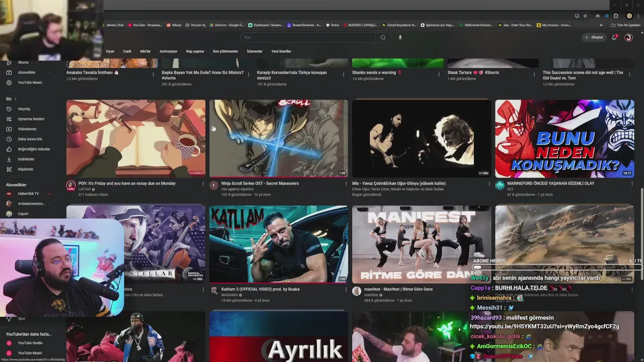Click the manifest channel avatar
Image resolution: width=644 pixels, height=362 pixels.
tap(357, 291)
